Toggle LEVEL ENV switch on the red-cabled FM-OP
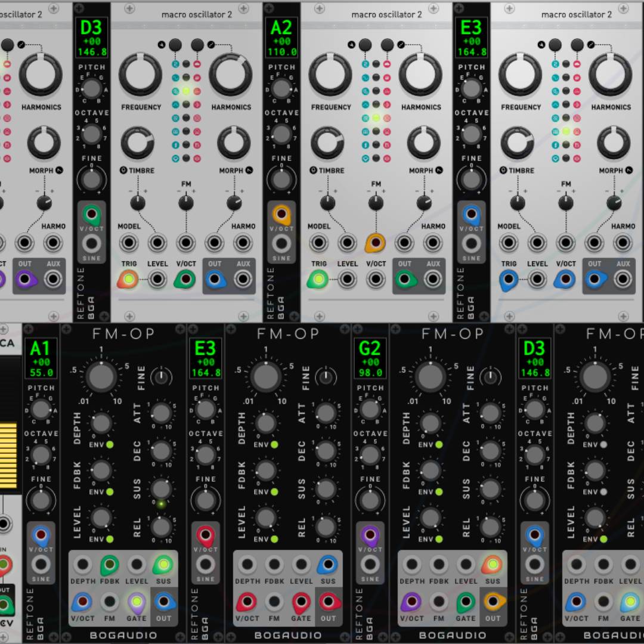The height and width of the screenshot is (644, 644). click(x=274, y=539)
